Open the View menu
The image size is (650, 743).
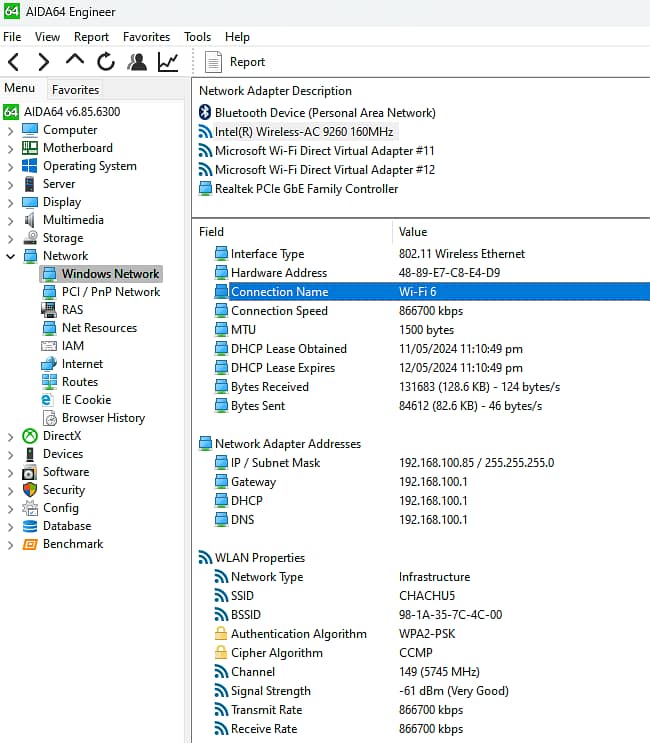[x=47, y=37]
